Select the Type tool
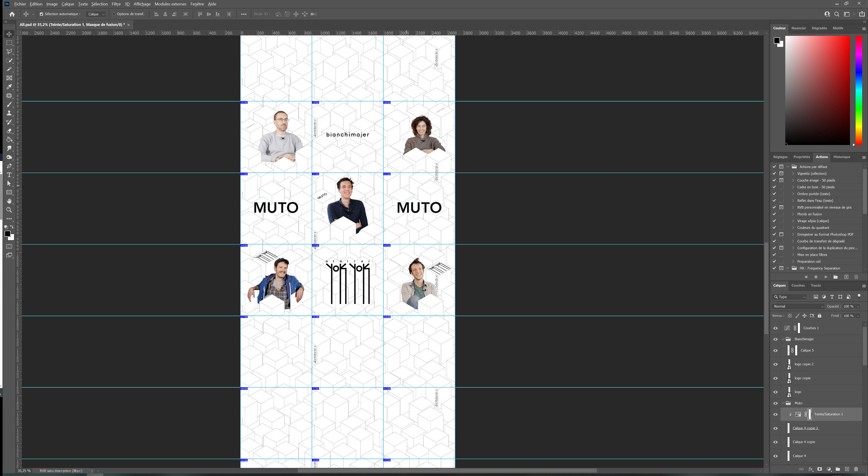The image size is (868, 476). 9,175
